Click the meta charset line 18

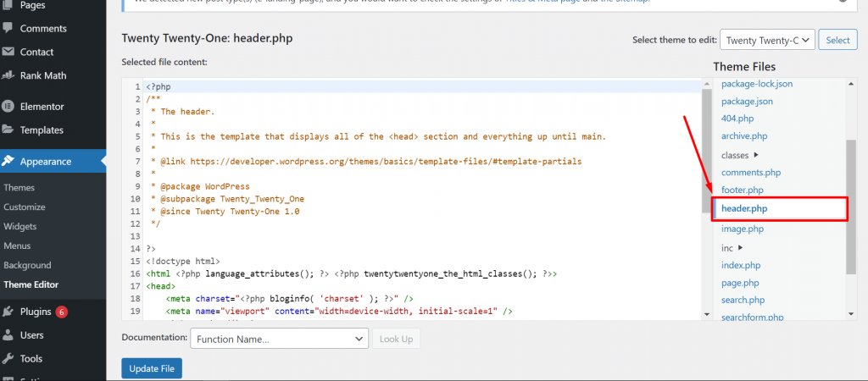pyautogui.click(x=290, y=299)
